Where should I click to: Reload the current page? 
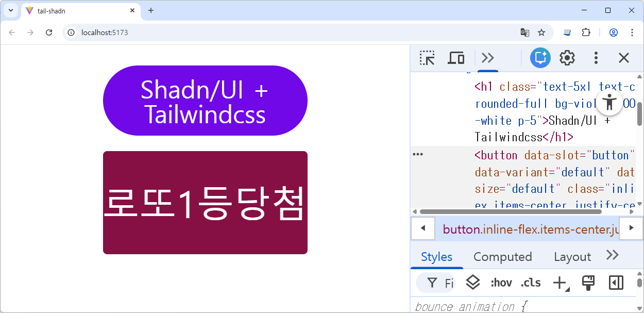click(49, 32)
